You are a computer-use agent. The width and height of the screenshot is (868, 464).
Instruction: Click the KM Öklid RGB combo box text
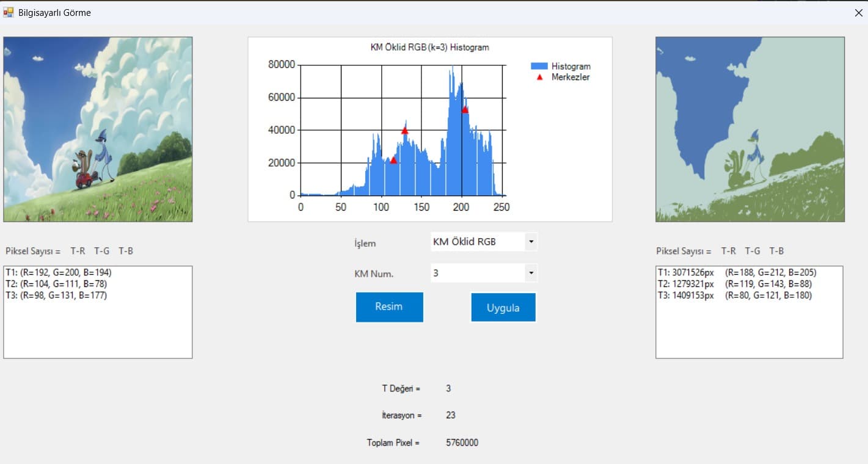(464, 242)
